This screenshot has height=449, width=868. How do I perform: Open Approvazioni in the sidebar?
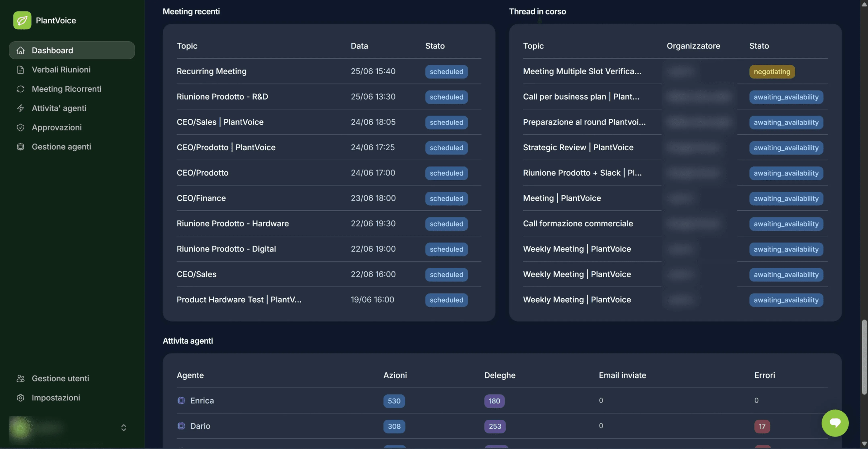pyautogui.click(x=72, y=127)
